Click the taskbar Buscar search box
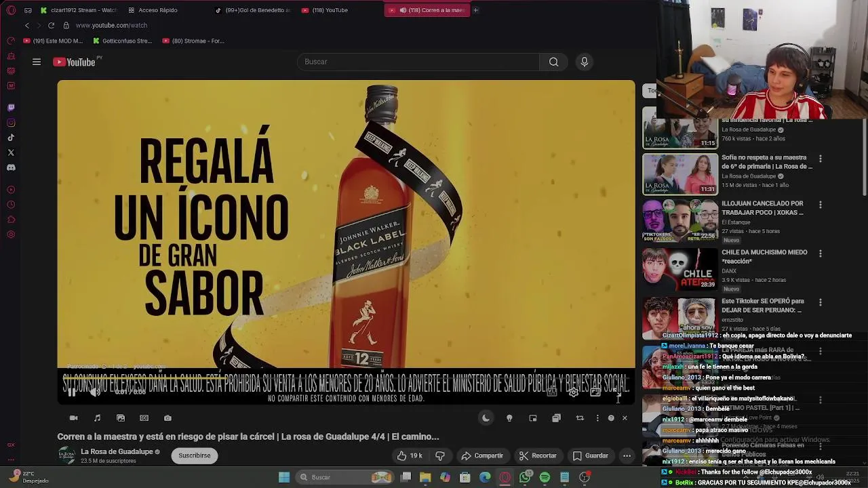This screenshot has width=868, height=488. (x=345, y=477)
